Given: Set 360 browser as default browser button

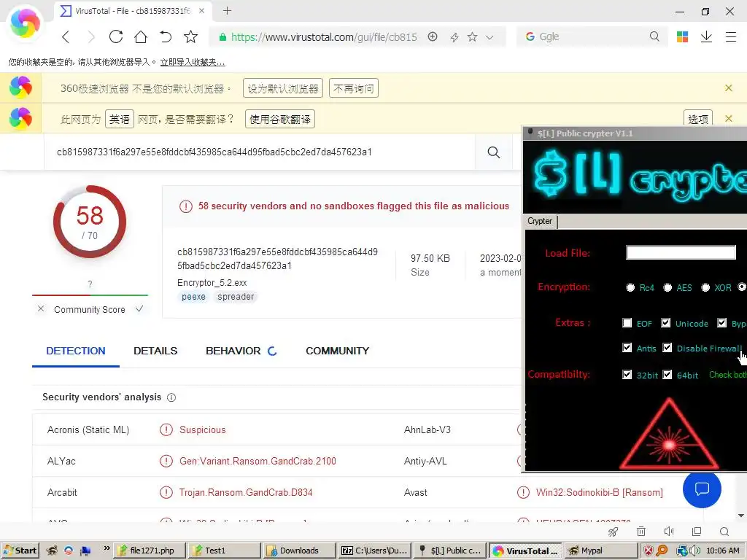Looking at the screenshot, I should (283, 88).
